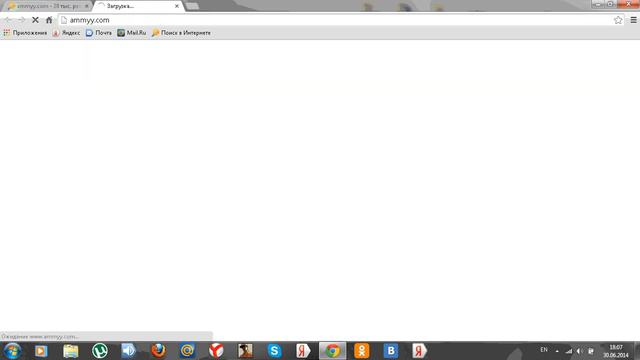Open the Яндекс bookmark

(x=66, y=33)
